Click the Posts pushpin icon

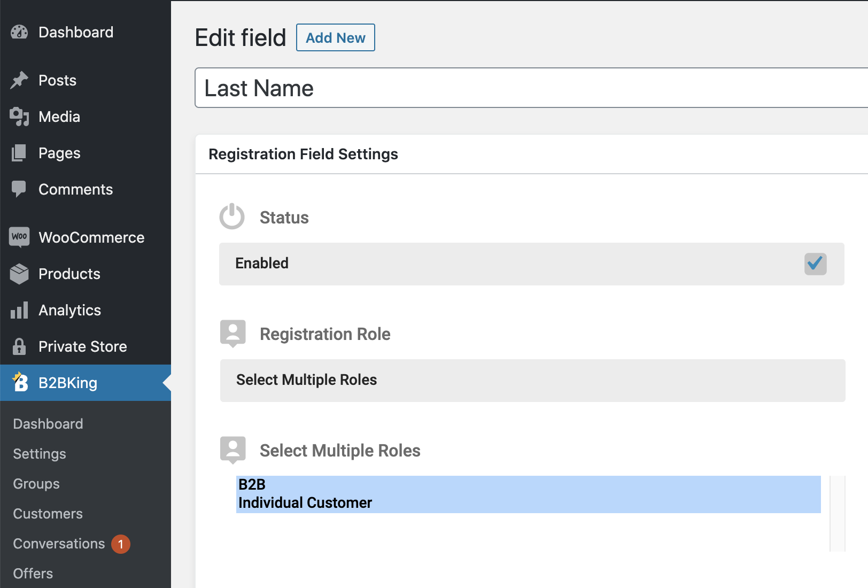tap(19, 80)
